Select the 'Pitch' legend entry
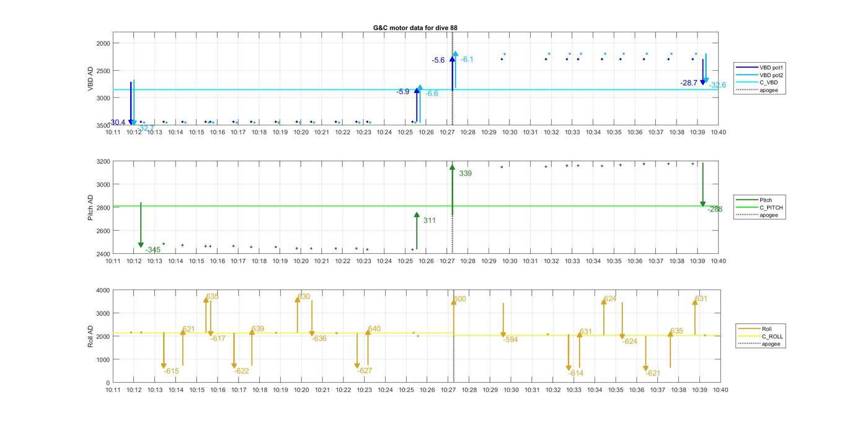The width and height of the screenshot is (868, 430). 754,200
